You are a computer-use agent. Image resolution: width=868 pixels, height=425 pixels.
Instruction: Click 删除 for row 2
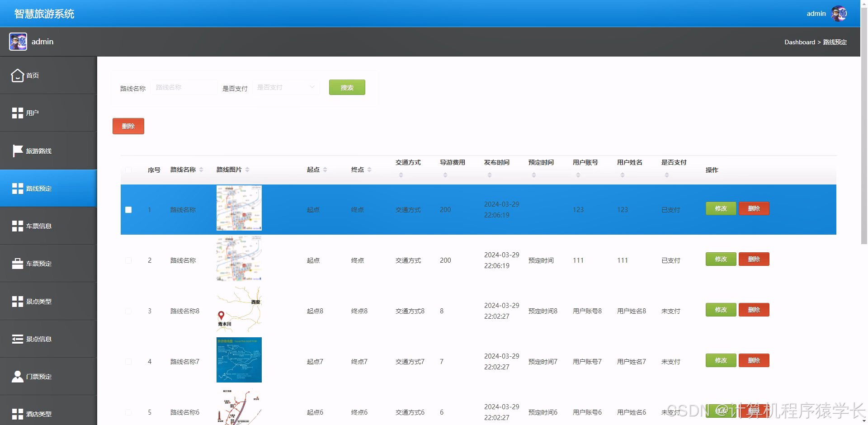pos(754,259)
